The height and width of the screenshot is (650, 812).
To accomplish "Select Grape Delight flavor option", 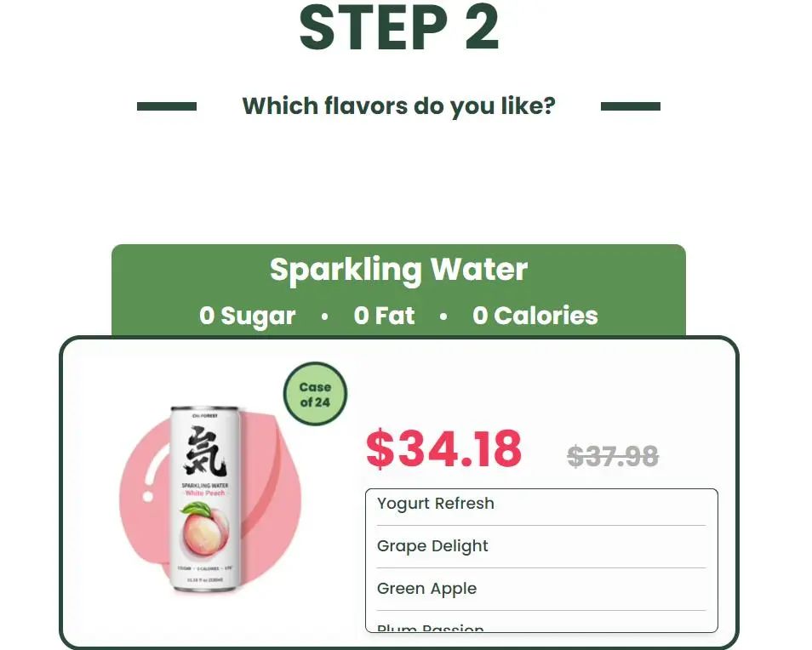I will 541,546.
